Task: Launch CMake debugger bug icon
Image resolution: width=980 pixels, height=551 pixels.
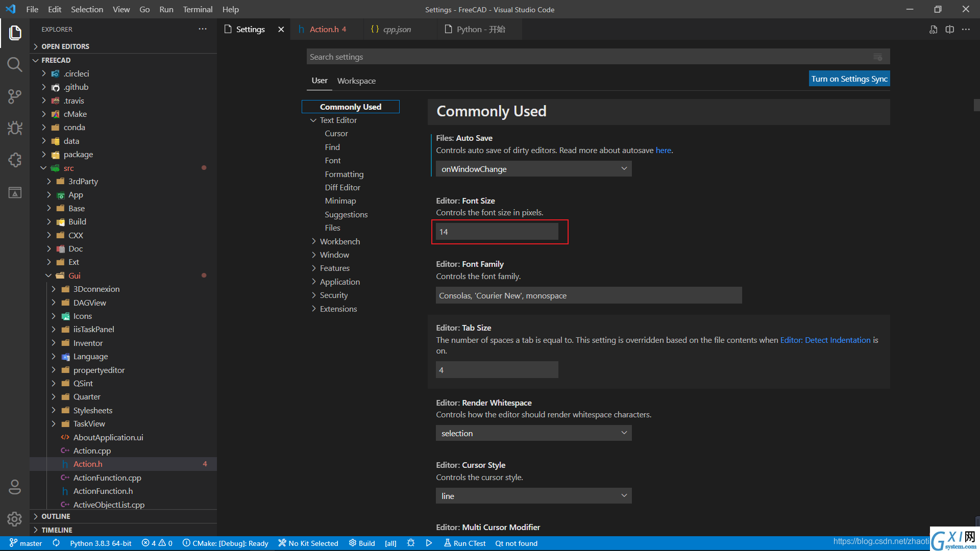Action: tap(411, 543)
